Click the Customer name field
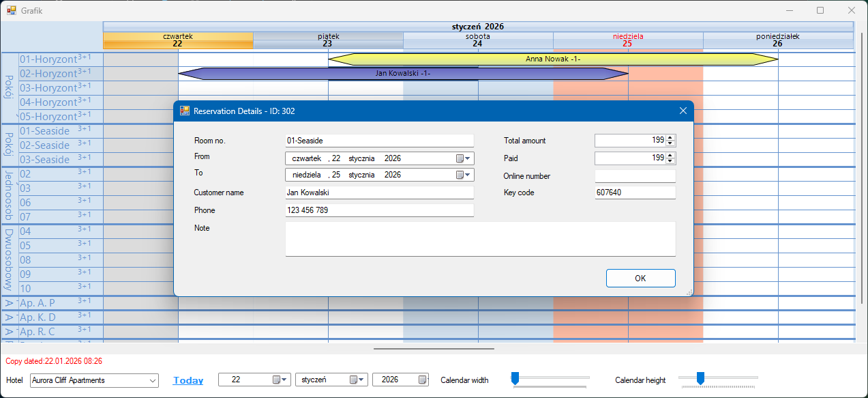868x398 pixels. click(x=379, y=193)
